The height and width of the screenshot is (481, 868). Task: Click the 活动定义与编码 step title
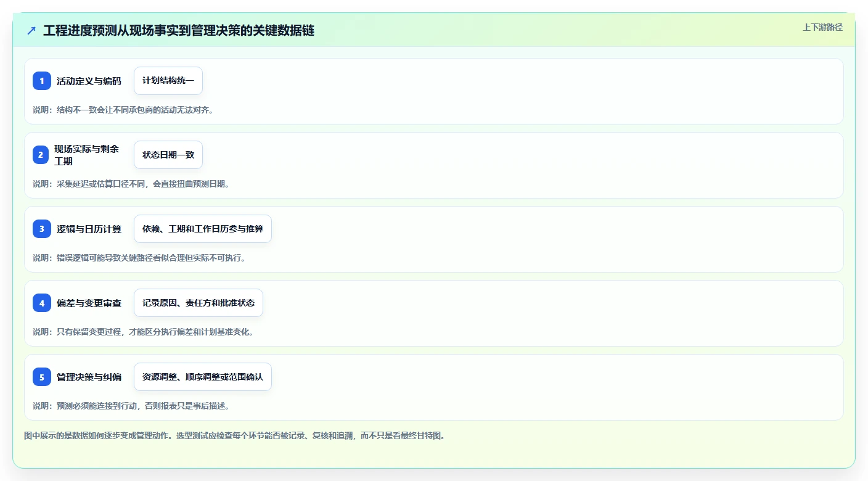89,81
